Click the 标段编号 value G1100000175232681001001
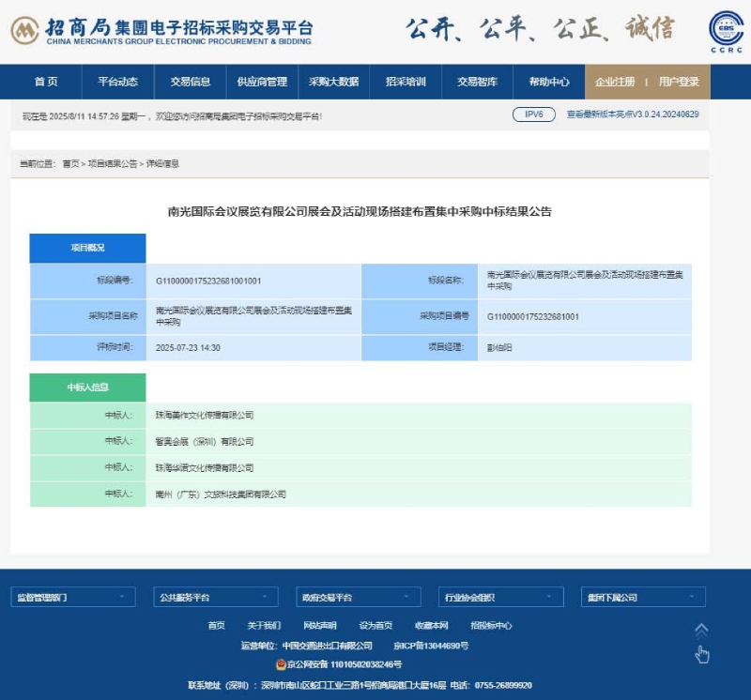Image resolution: width=751 pixels, height=700 pixels. click(208, 282)
